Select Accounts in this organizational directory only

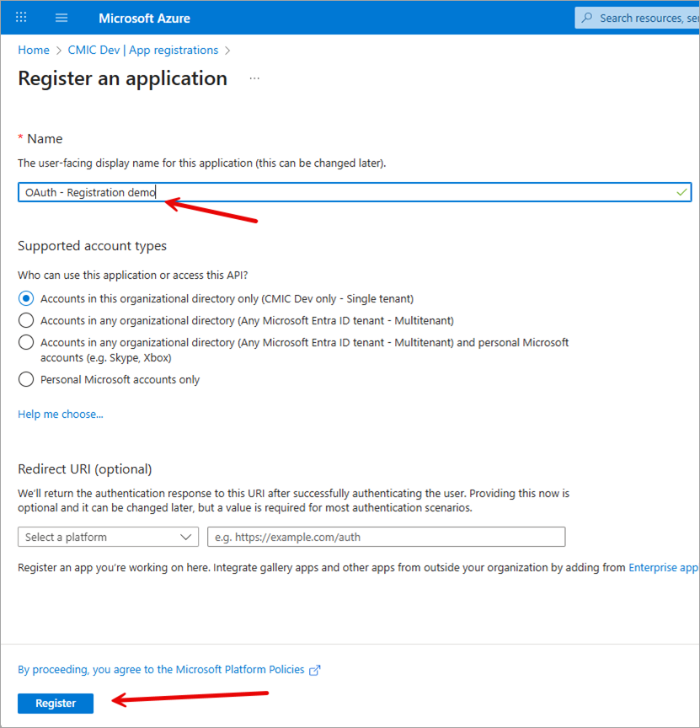[x=25, y=297]
